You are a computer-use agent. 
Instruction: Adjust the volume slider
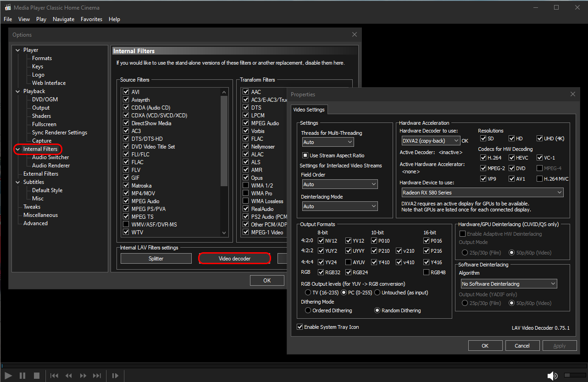pos(574,376)
